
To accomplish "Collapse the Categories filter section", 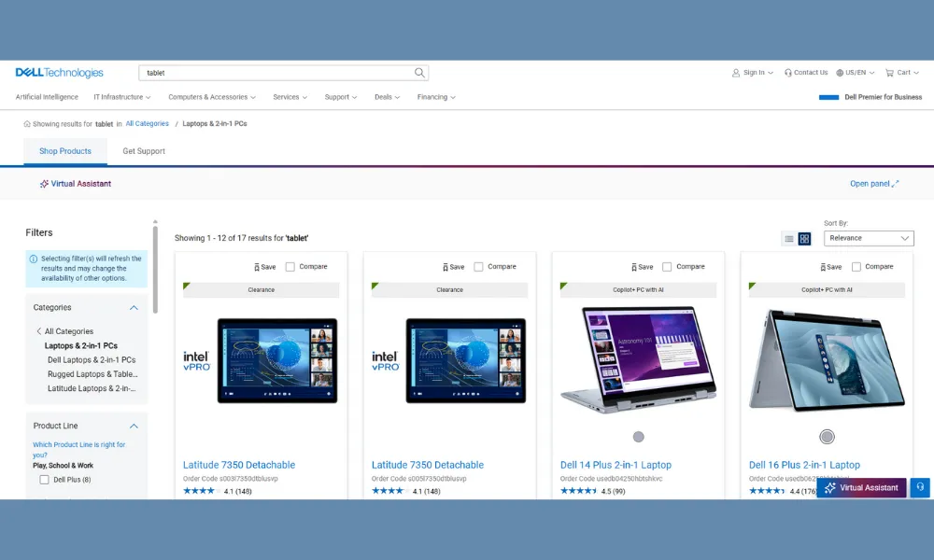I will coord(134,308).
